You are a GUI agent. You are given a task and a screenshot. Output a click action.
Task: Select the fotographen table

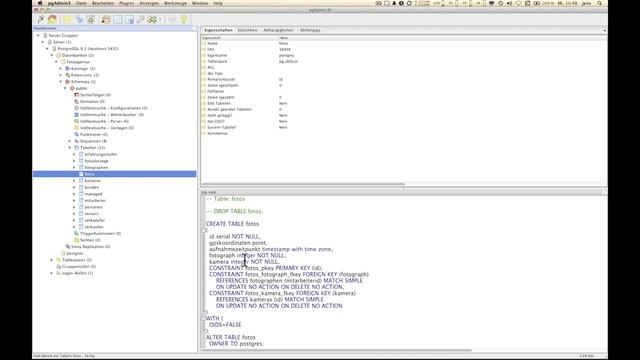[x=96, y=167]
